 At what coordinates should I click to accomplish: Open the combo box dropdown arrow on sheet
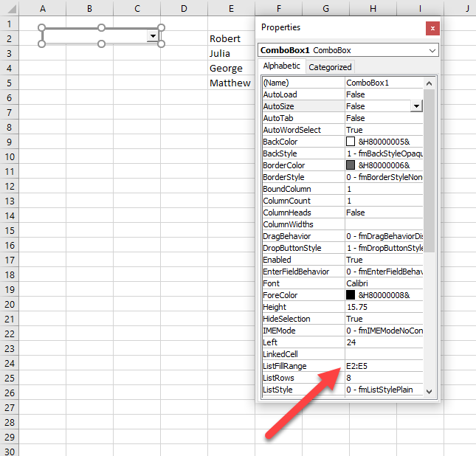click(x=153, y=35)
